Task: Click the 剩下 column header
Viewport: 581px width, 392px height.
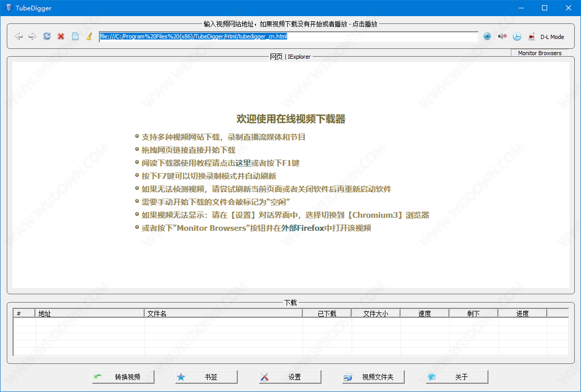Action: 473,313
